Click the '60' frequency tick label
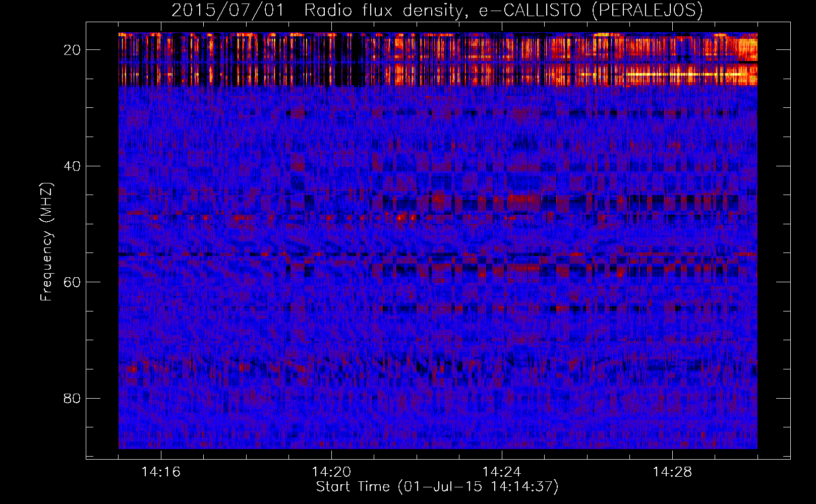 pyautogui.click(x=72, y=282)
